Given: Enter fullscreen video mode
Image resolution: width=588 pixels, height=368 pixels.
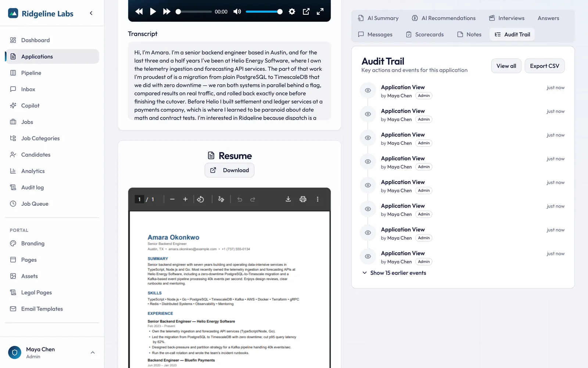Looking at the screenshot, I should 320,11.
